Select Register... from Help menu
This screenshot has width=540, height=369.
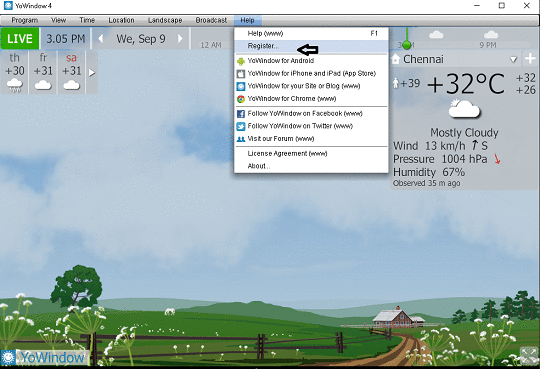click(x=311, y=46)
